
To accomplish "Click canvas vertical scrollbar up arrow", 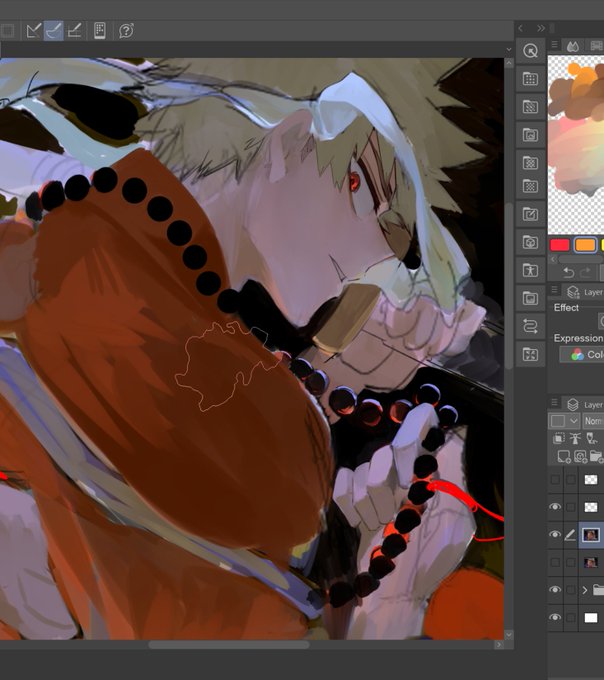I will tap(509, 63).
